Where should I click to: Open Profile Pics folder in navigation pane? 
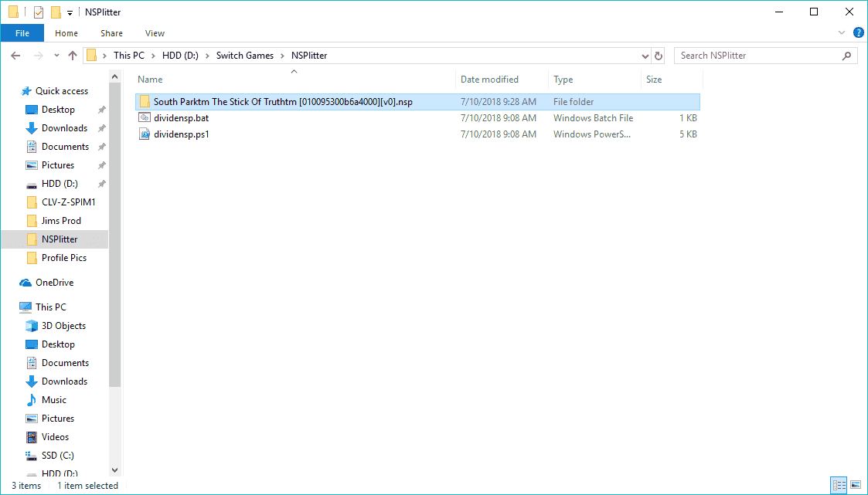click(63, 258)
